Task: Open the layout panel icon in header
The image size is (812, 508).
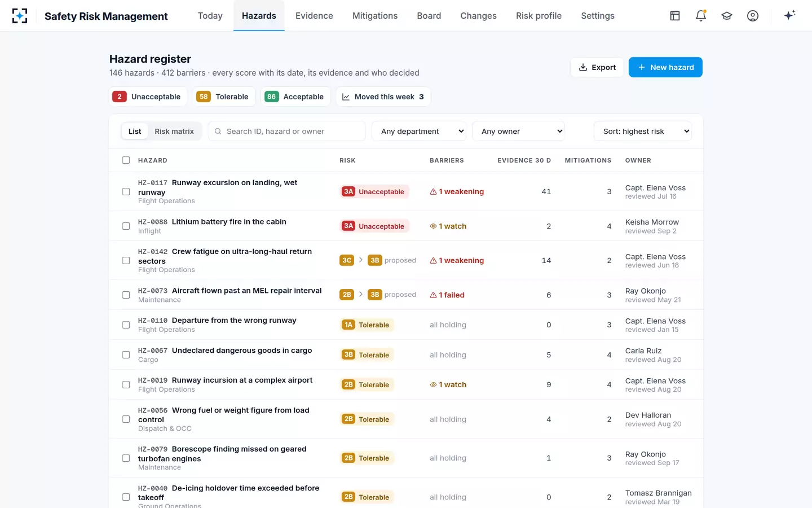Action: (675, 16)
